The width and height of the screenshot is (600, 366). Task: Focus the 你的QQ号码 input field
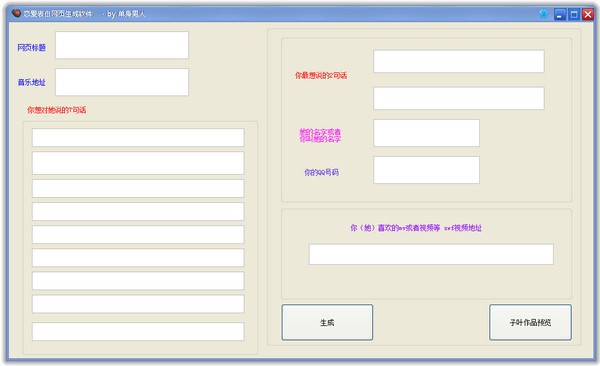tap(426, 170)
